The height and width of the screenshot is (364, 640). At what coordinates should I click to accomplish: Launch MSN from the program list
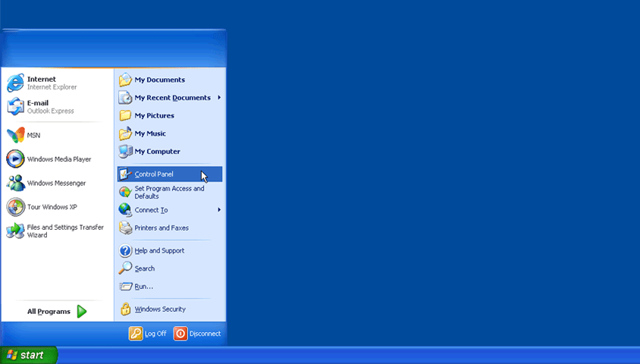coord(33,135)
